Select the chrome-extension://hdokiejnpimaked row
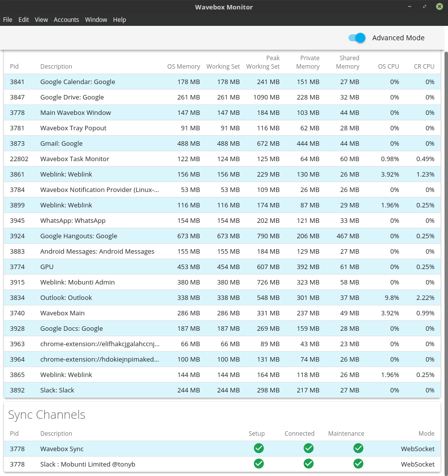The width and height of the screenshot is (448, 476). coord(222,360)
